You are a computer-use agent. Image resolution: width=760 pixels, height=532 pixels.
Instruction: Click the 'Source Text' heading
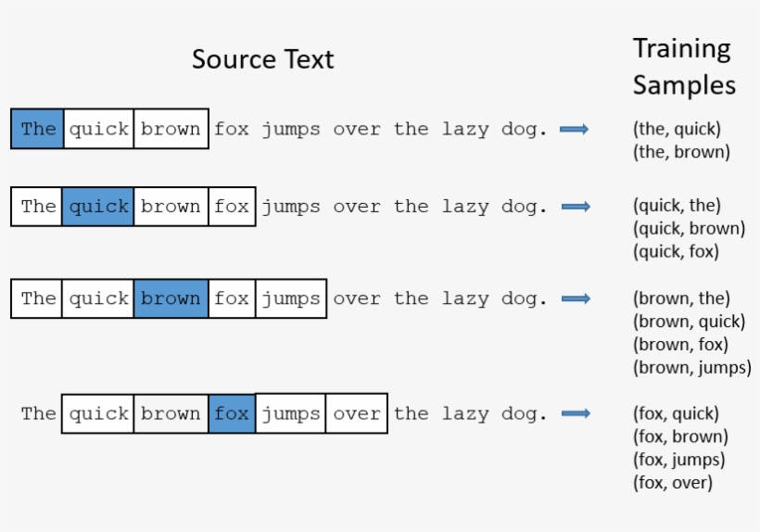point(262,59)
